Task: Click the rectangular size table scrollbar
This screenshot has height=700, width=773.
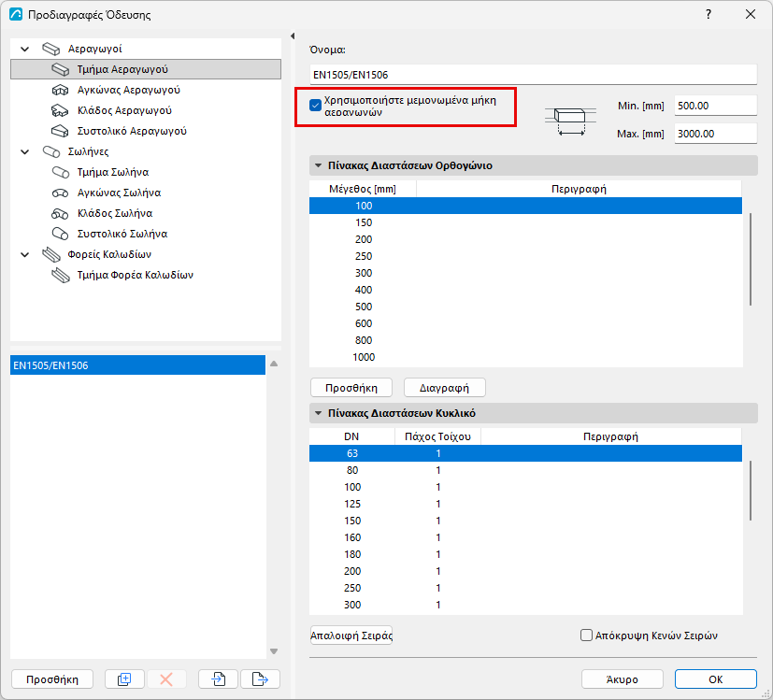Action: (x=751, y=259)
